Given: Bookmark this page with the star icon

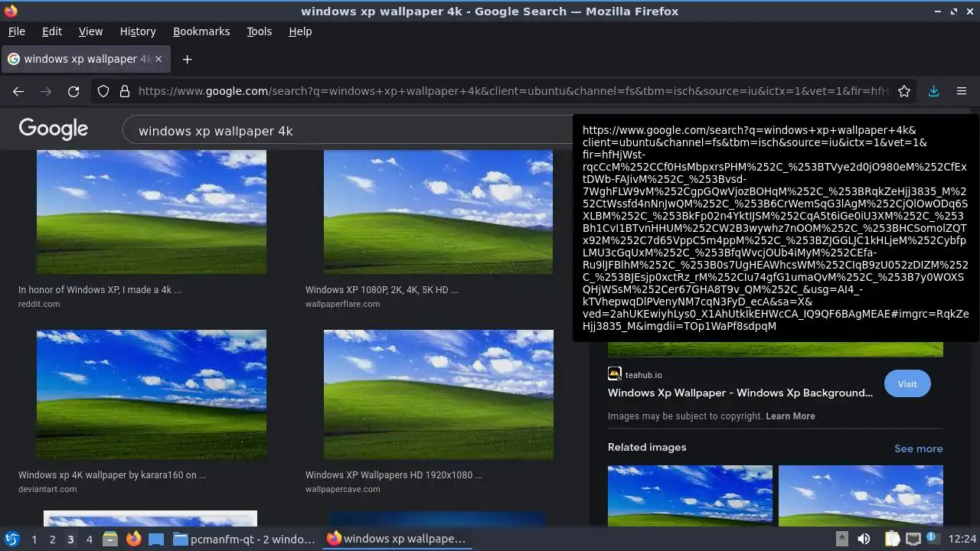Looking at the screenshot, I should pyautogui.click(x=904, y=91).
